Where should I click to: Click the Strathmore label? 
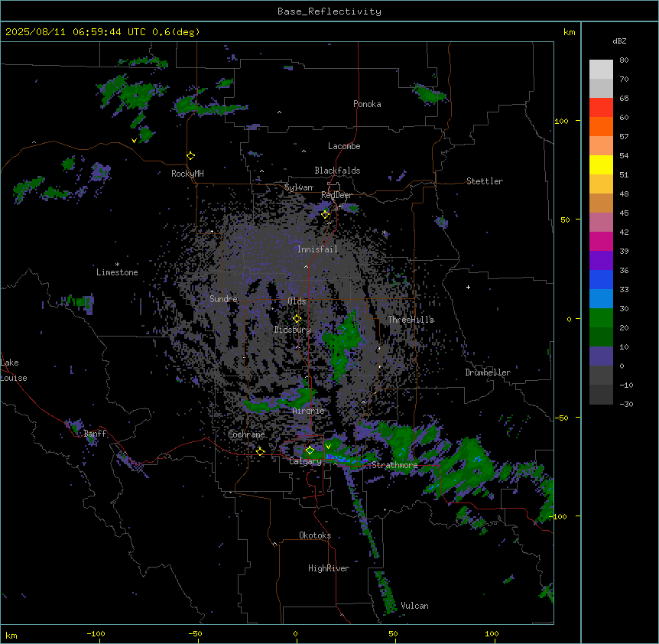point(394,465)
